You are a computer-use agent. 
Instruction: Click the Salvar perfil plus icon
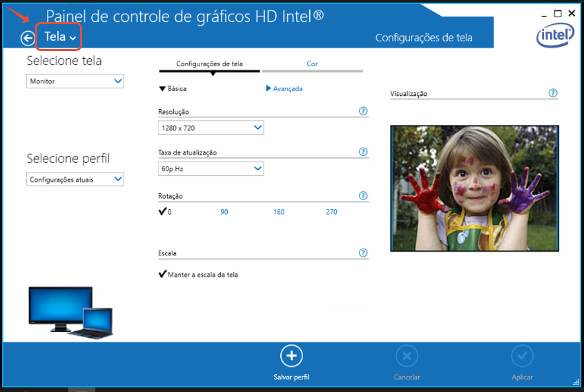(x=291, y=356)
